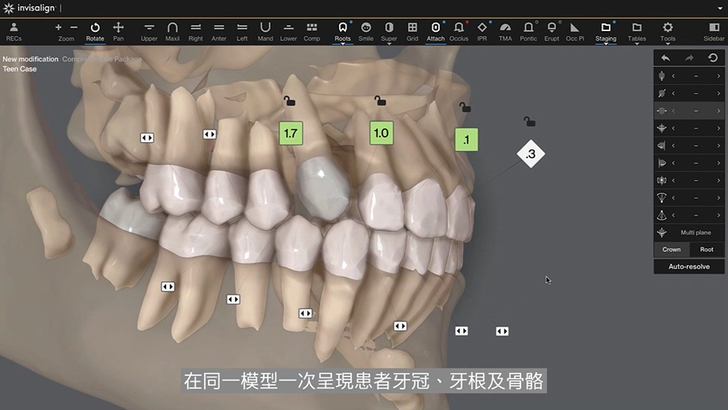728x410 pixels.
Task: Click the New modification label
Action: (x=30, y=59)
